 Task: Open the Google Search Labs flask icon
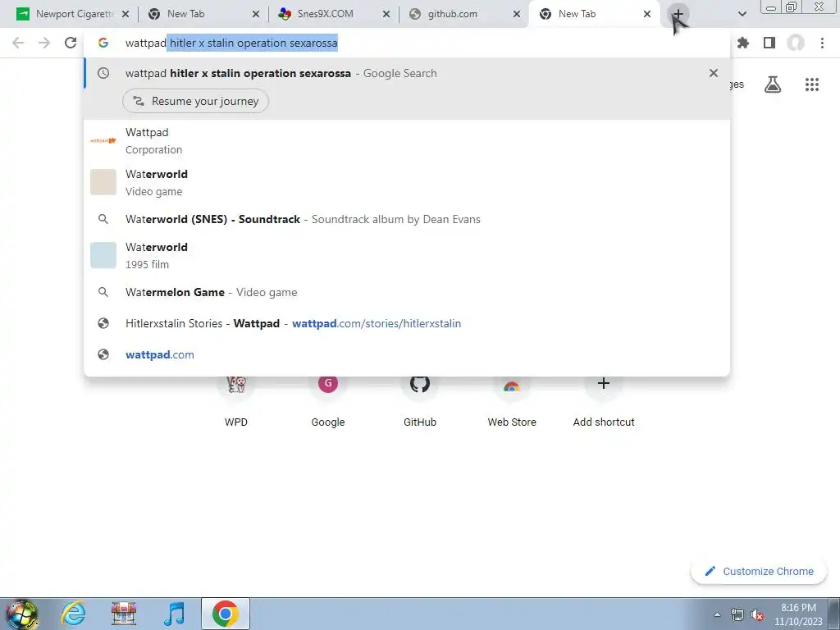[x=772, y=84]
